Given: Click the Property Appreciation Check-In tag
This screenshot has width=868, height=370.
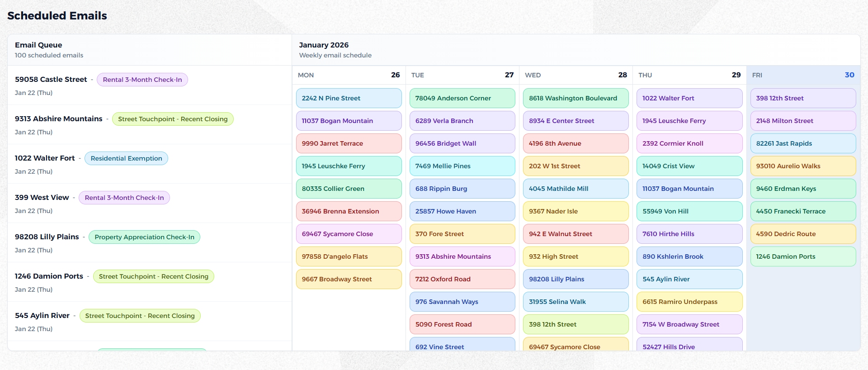Looking at the screenshot, I should pyautogui.click(x=144, y=237).
